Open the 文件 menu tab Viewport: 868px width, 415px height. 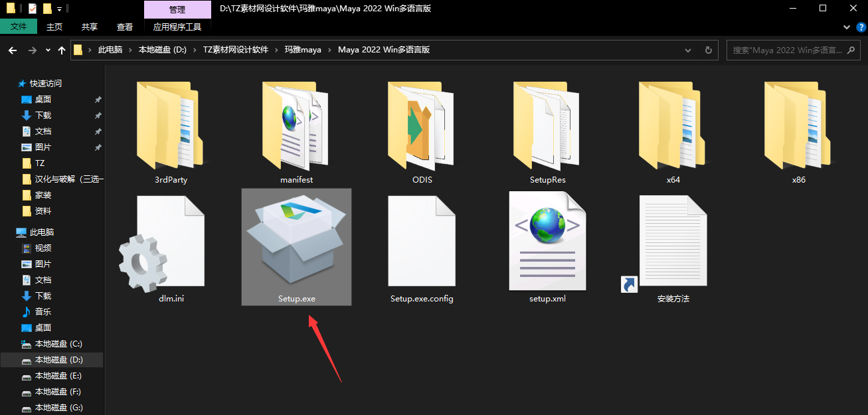coord(19,27)
